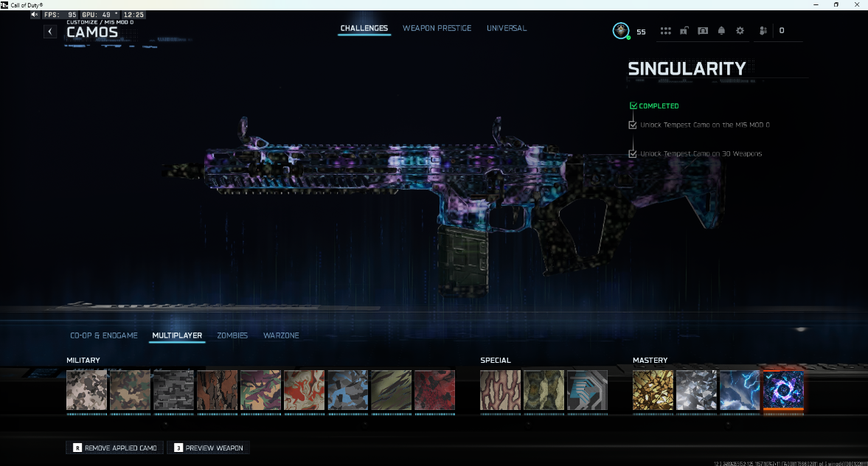Select the purple-green-tan Military camo
The image size is (868, 466).
pos(261,390)
